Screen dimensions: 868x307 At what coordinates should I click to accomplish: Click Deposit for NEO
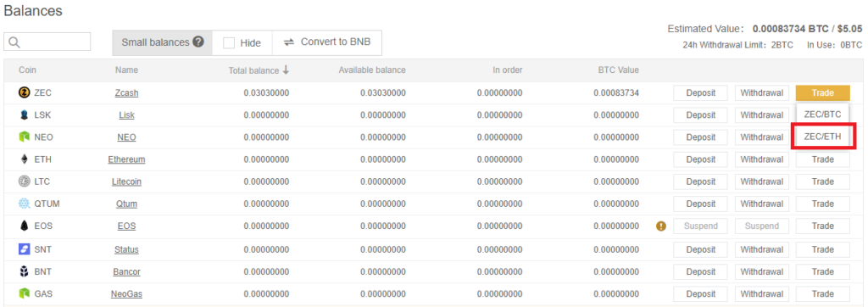click(701, 137)
